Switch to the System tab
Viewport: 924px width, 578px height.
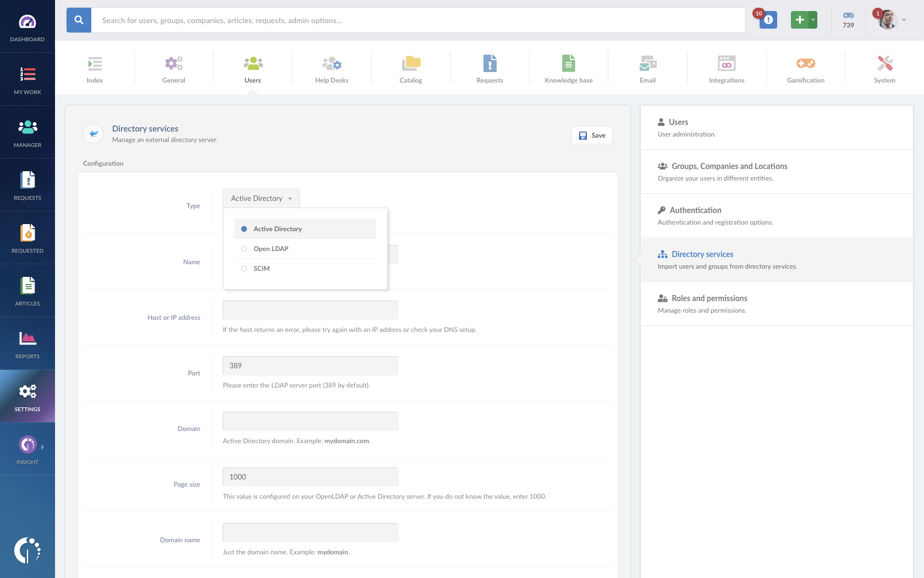pyautogui.click(x=884, y=68)
